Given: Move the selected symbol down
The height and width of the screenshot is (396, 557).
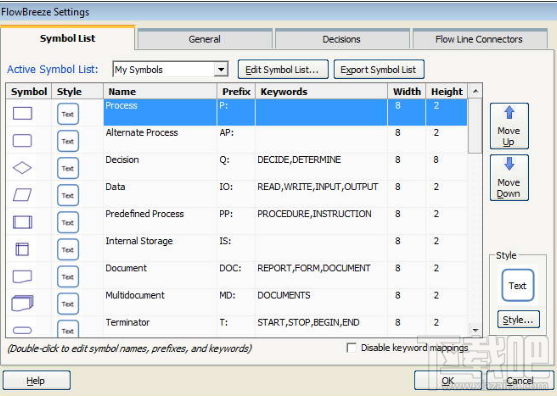Looking at the screenshot, I should pyautogui.click(x=509, y=178).
